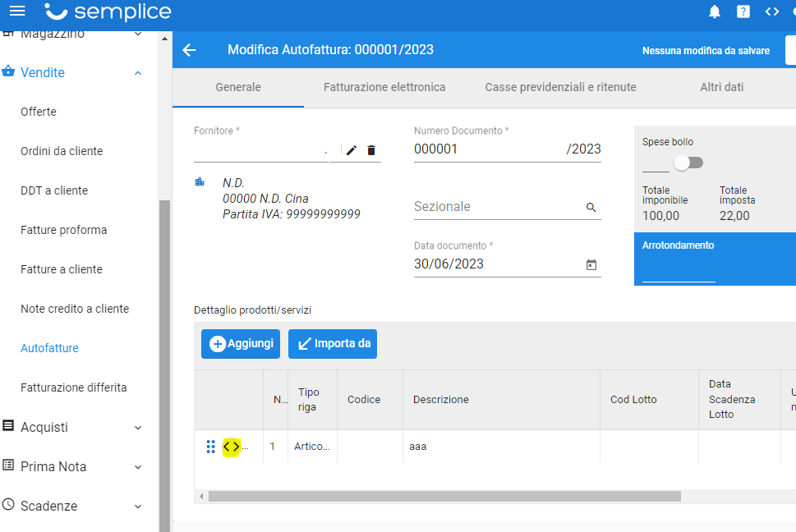The height and width of the screenshot is (532, 796).
Task: Click the Data documento field 30/06/2023
Action: (x=498, y=264)
